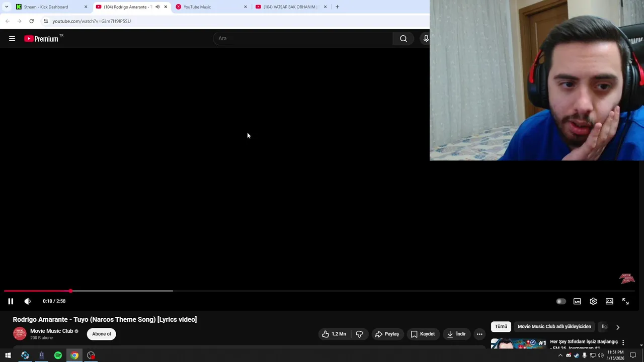Go back in browser history

coord(7,21)
